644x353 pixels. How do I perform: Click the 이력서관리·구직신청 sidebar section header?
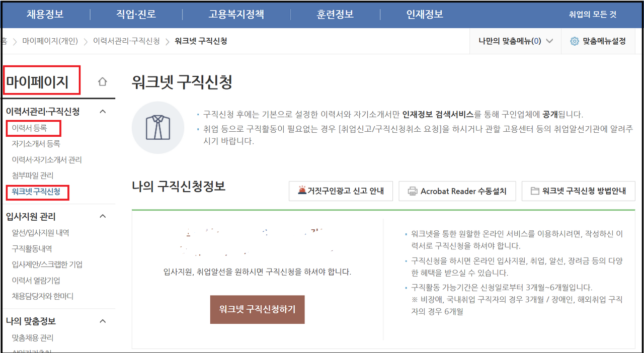pyautogui.click(x=42, y=112)
